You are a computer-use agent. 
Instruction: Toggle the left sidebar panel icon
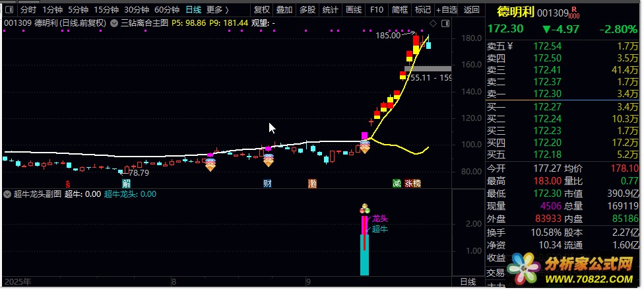9,9
